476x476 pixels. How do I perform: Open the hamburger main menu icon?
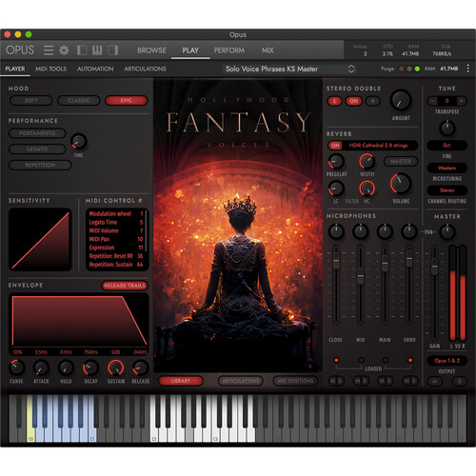[49, 50]
